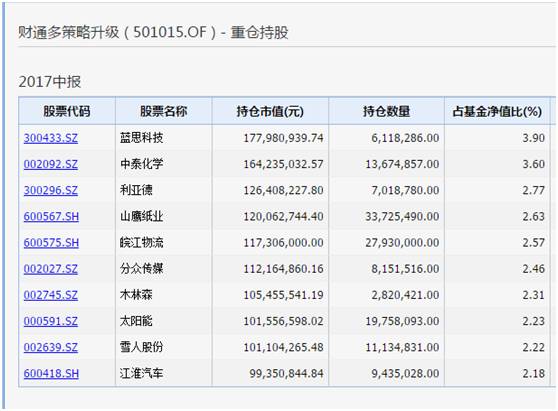Click the 2017中报 section heading
Screen dimensions: 558x411
point(50,82)
